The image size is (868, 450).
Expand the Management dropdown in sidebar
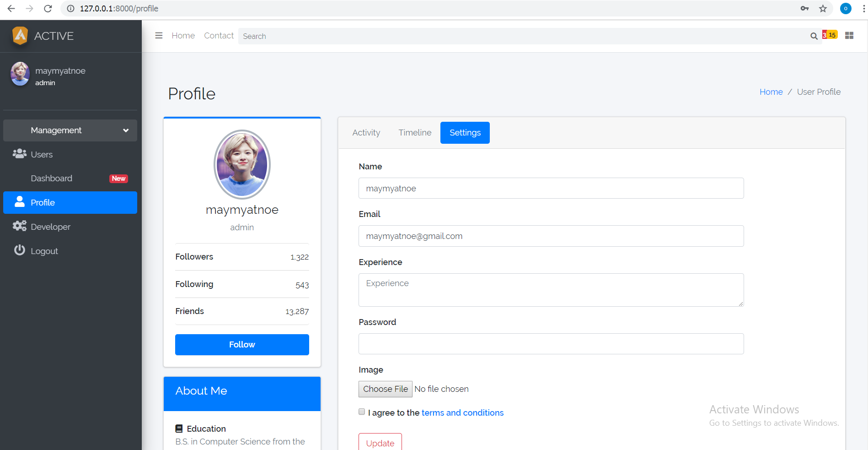point(70,130)
